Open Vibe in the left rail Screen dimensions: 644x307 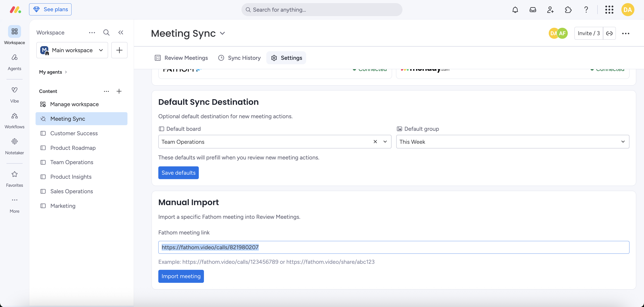15,94
